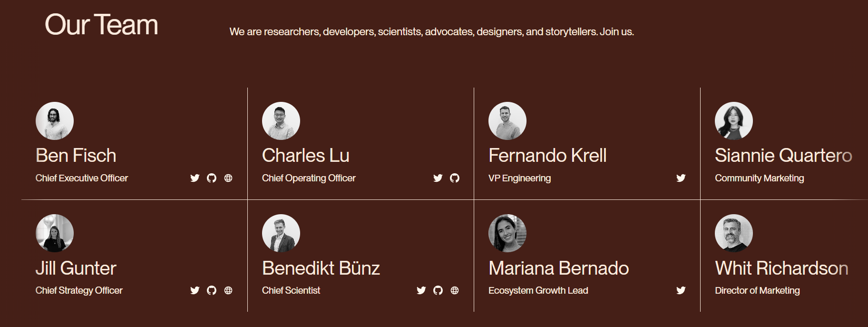Viewport: 868px width, 327px height.
Task: Visit Ben Fisch's personal website globe icon
Action: pos(228,178)
